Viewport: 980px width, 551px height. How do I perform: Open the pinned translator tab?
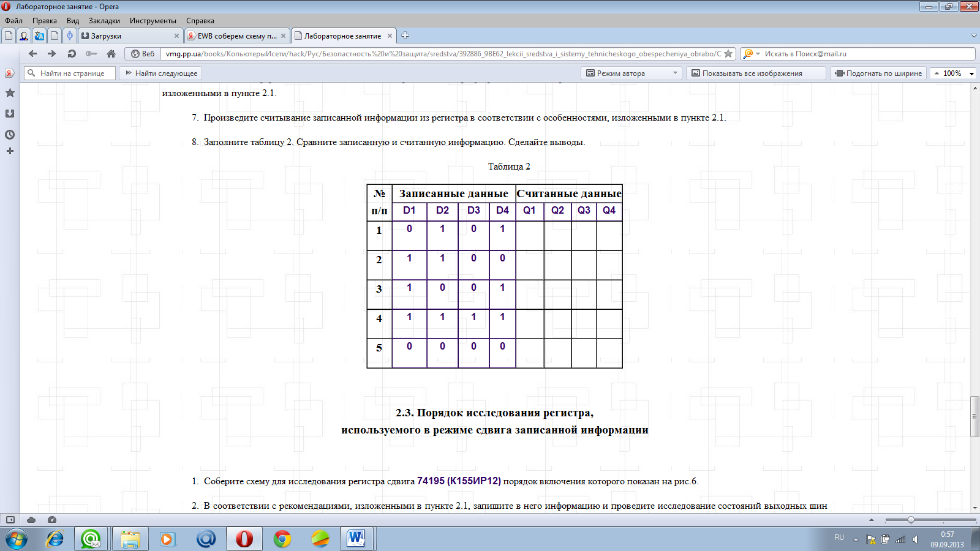(x=39, y=36)
